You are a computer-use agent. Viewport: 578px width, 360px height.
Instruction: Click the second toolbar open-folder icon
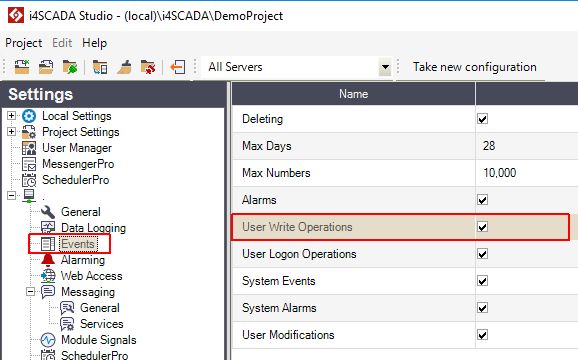(46, 67)
